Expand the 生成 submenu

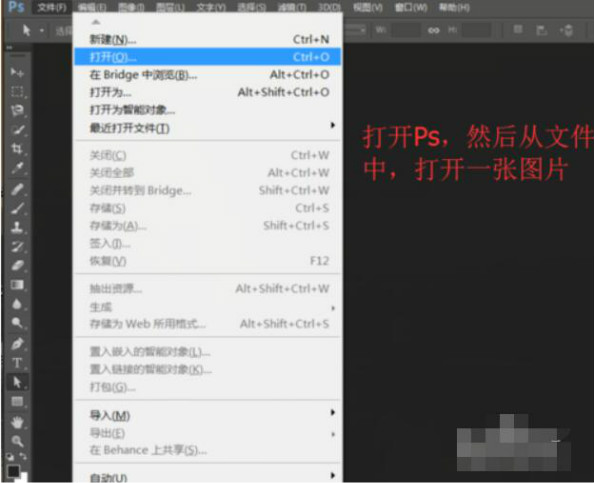pyautogui.click(x=208, y=307)
